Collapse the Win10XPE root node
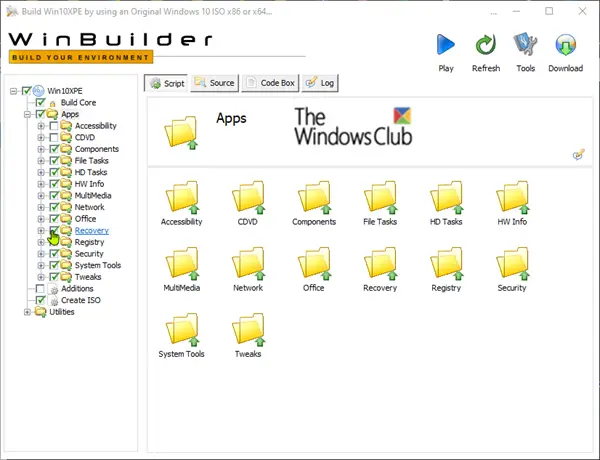Screen dimensions: 600x460 pyautogui.click(x=13, y=91)
